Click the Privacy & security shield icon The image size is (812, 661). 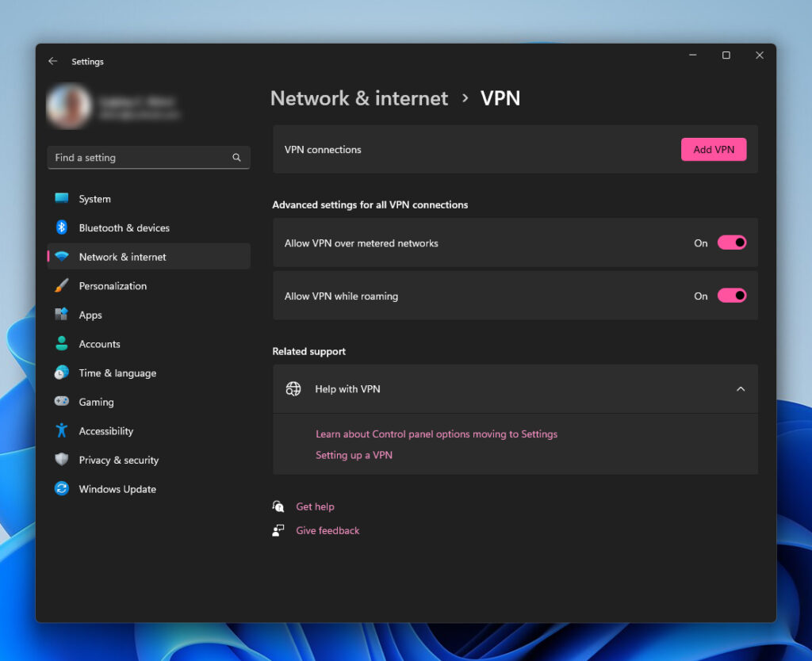pyautogui.click(x=62, y=460)
